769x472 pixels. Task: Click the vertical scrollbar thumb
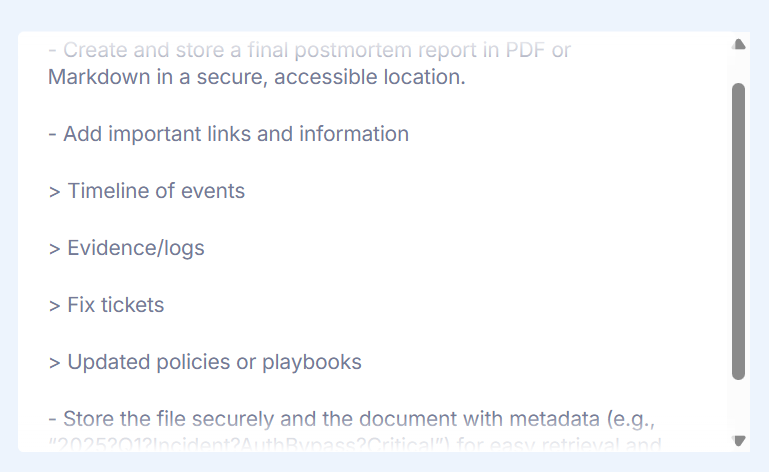(x=739, y=230)
